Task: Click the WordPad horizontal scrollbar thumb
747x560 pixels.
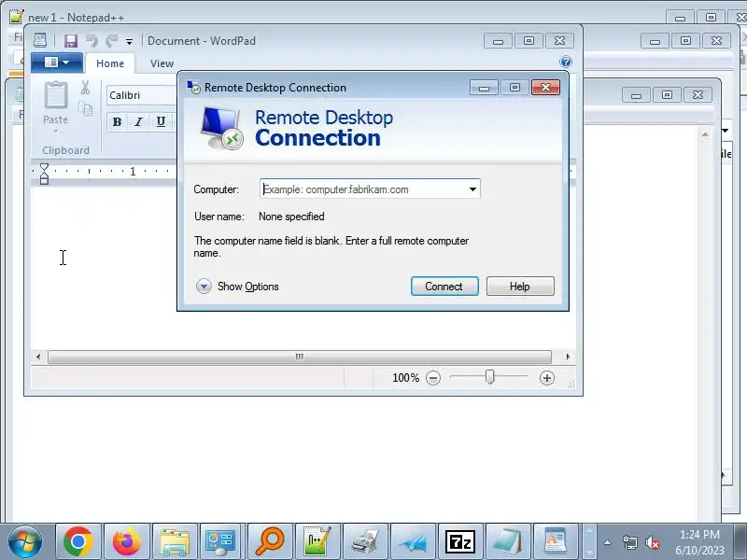Action: 300,357
